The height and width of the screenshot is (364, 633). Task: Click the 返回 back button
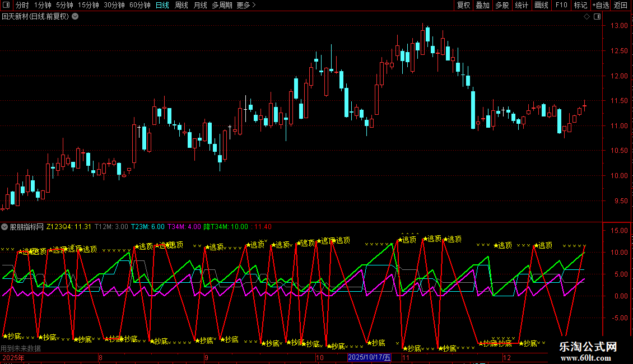pyautogui.click(x=621, y=5)
